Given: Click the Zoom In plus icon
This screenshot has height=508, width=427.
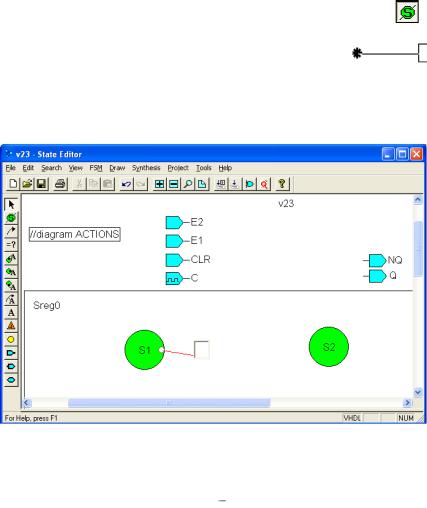Looking at the screenshot, I should click(159, 184).
